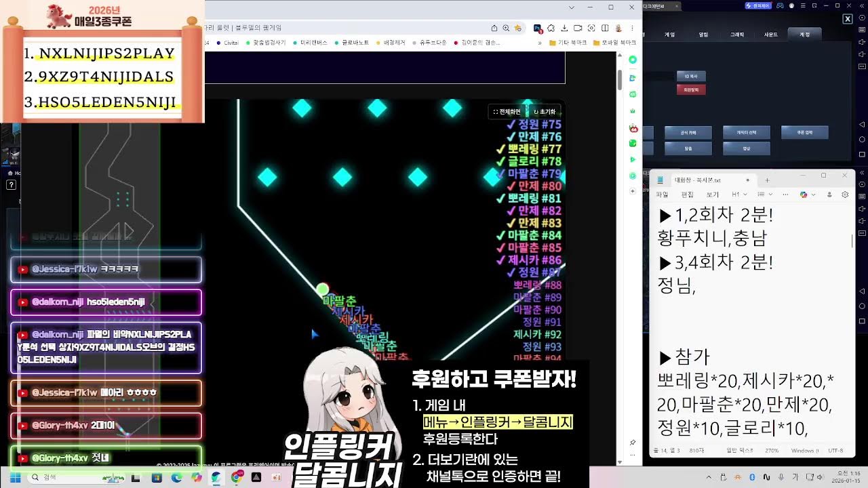
Task: Click the 전체화면 fullscreen button in the game
Action: pyautogui.click(x=507, y=112)
